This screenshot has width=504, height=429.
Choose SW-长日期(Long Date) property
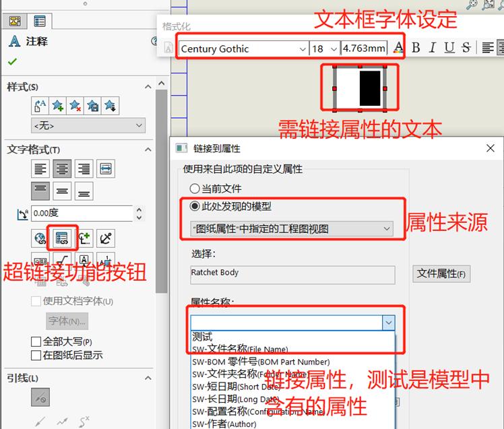tap(292, 399)
